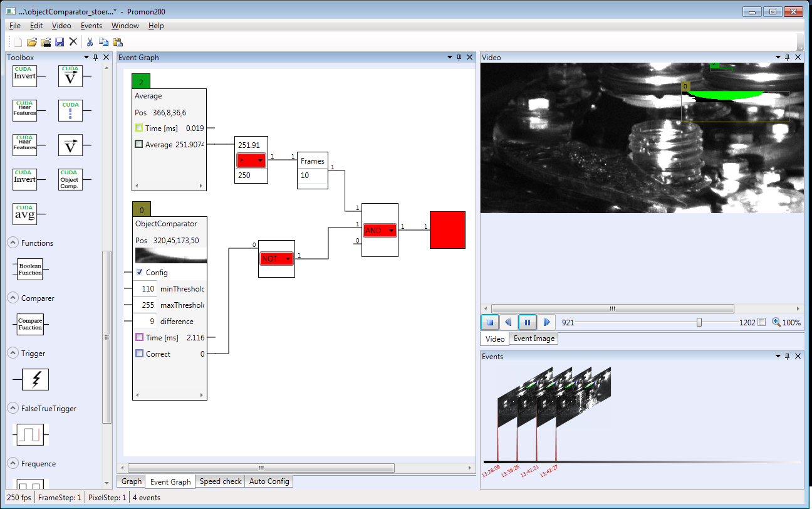Image resolution: width=812 pixels, height=509 pixels.
Task: Uncheck the Config checkbox in ObjectComparator
Action: (139, 273)
